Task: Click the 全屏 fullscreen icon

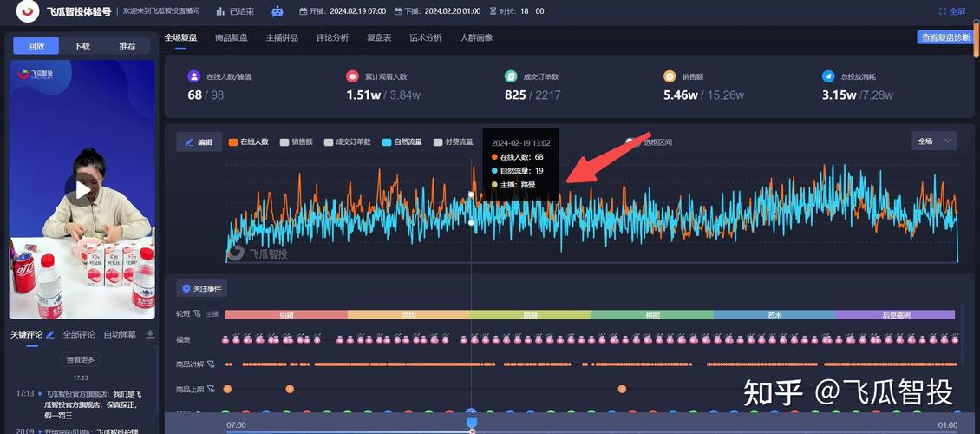Action: point(943,11)
